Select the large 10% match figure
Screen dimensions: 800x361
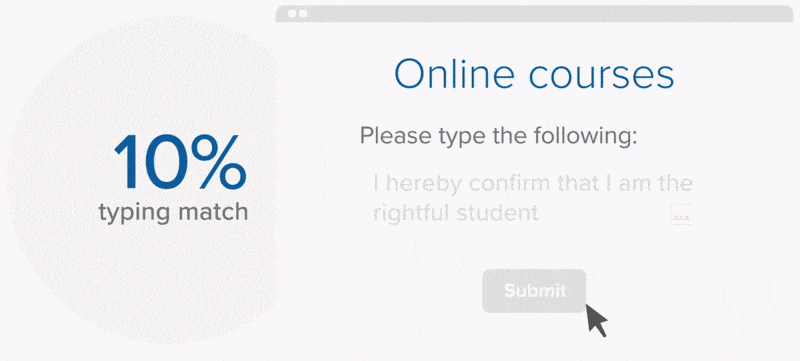[180, 162]
